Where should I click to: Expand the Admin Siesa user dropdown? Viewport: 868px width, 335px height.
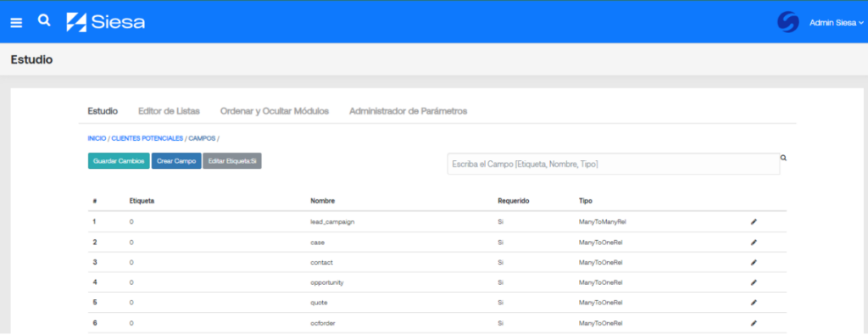[836, 23]
